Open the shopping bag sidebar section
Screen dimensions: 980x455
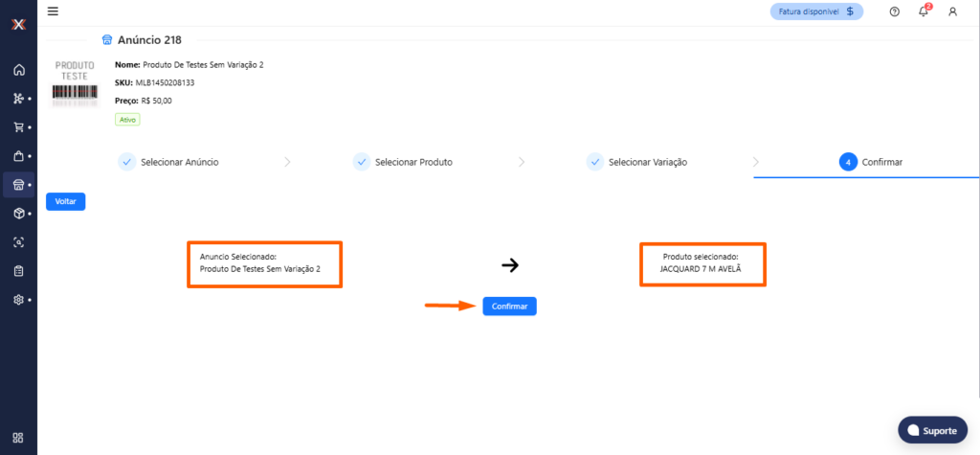pyautogui.click(x=18, y=156)
